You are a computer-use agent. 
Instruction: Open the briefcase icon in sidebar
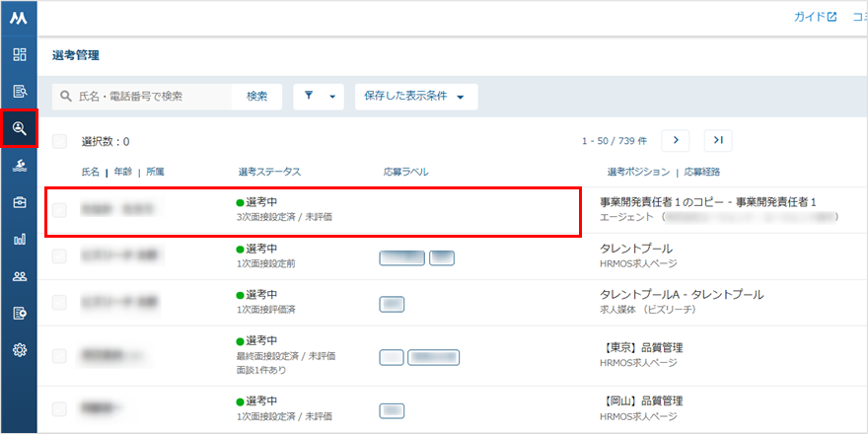[x=20, y=202]
